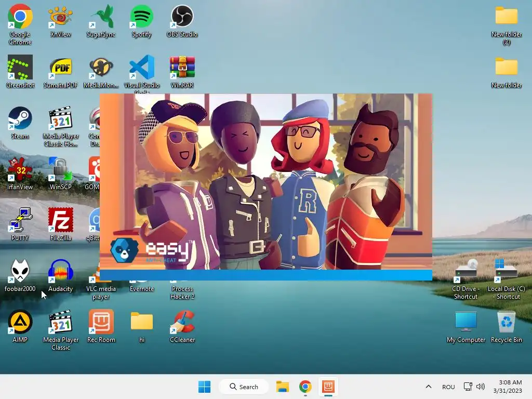Launch Spotify from the desktop
Screen dimensions: 532x399
[x=141, y=20]
